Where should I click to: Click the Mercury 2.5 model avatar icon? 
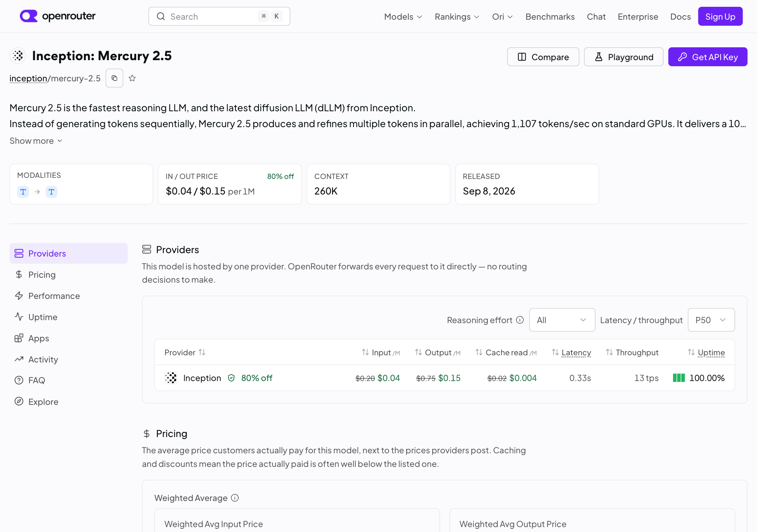(x=18, y=56)
